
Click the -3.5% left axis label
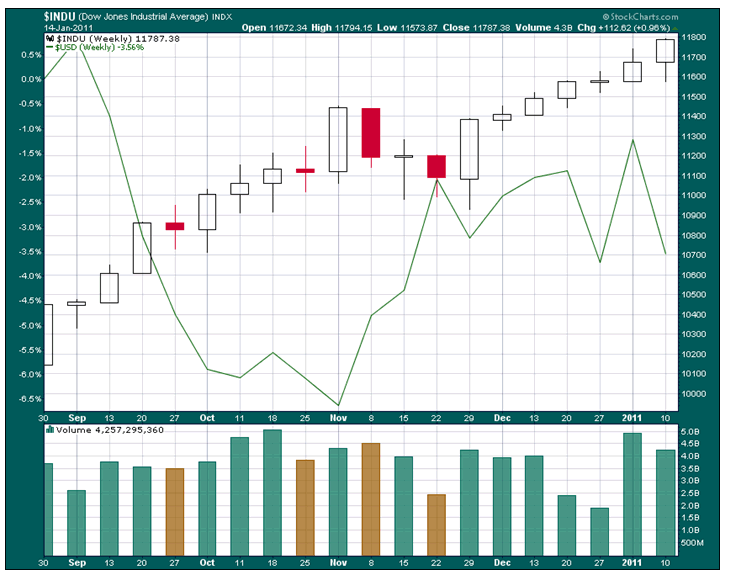[x=30, y=252]
